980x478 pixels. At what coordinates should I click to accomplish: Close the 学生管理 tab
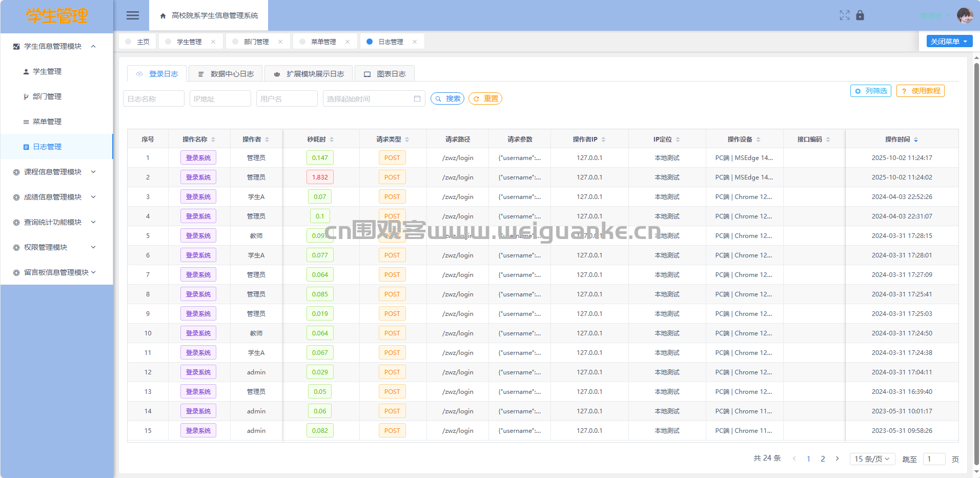pos(213,42)
